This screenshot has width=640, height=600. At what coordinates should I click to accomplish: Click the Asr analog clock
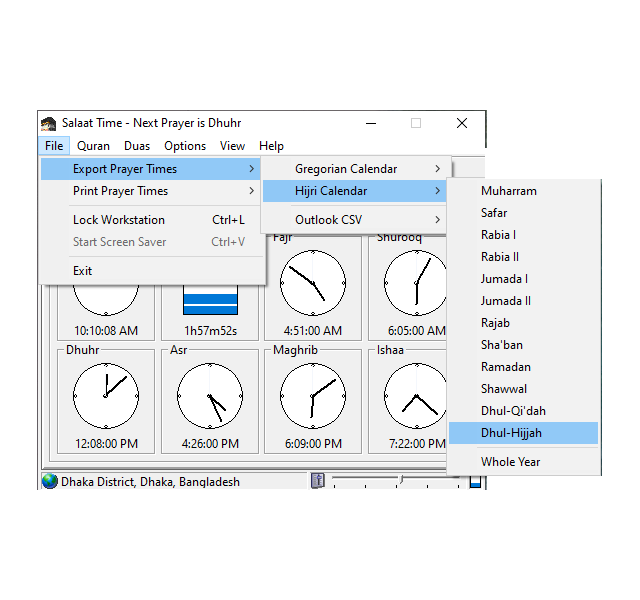[x=210, y=396]
